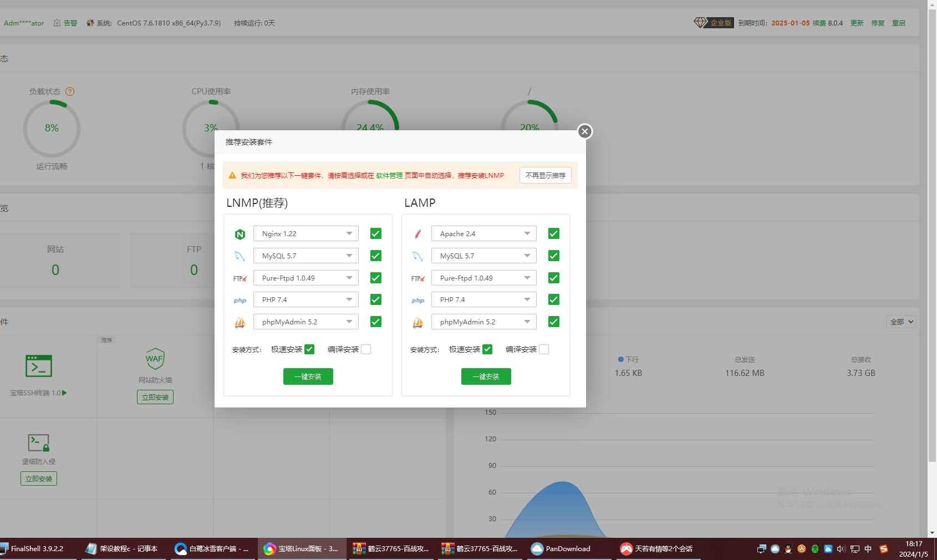Click the MySQL dolphin icon in LAMP
Screen dimensions: 937x560
click(418, 256)
